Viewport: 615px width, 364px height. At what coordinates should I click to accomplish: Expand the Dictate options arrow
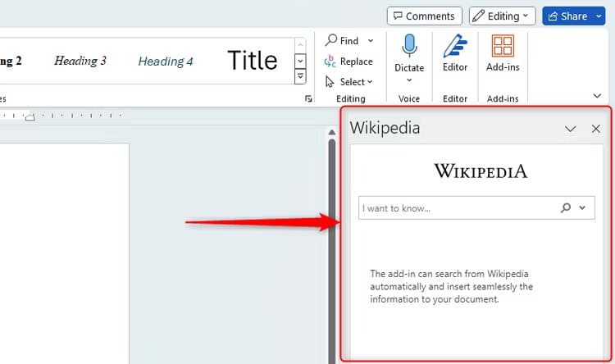409,80
